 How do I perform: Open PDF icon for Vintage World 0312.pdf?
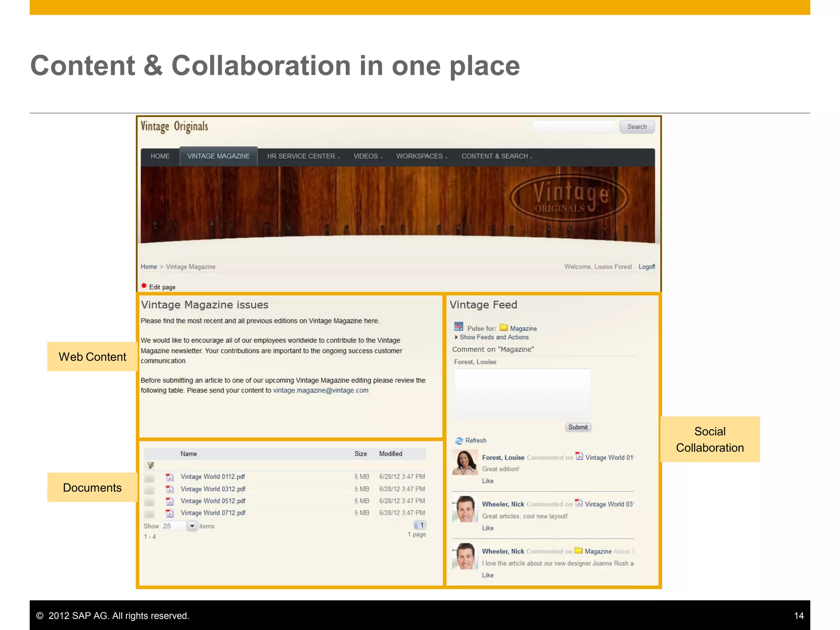click(x=169, y=489)
